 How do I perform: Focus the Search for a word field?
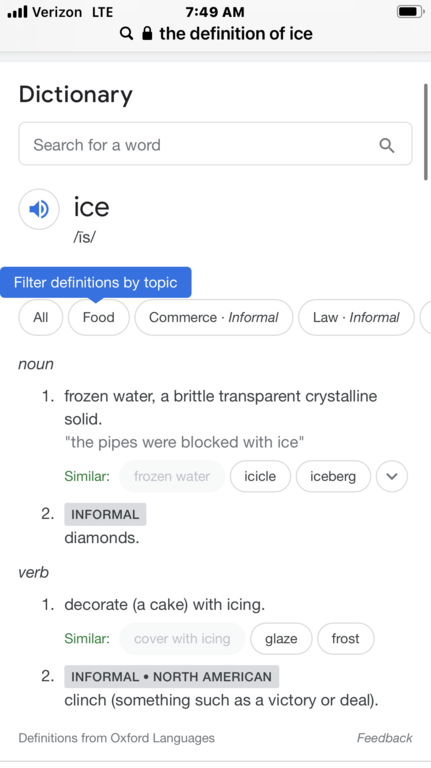pos(216,144)
